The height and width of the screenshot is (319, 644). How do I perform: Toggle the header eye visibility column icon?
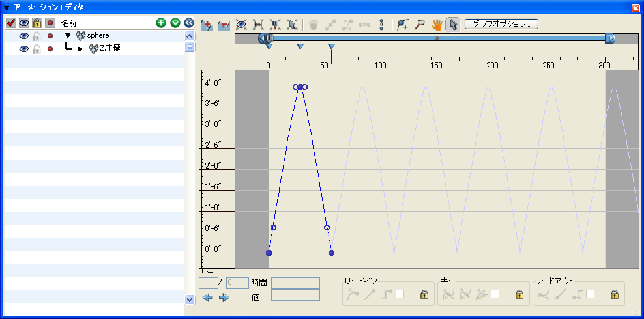[x=24, y=23]
